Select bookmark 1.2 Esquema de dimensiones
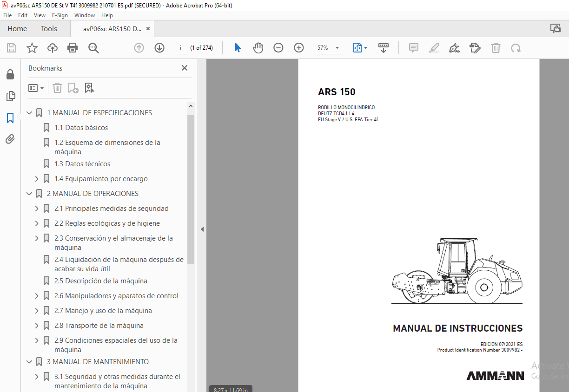This screenshot has width=569, height=392. coord(107,147)
